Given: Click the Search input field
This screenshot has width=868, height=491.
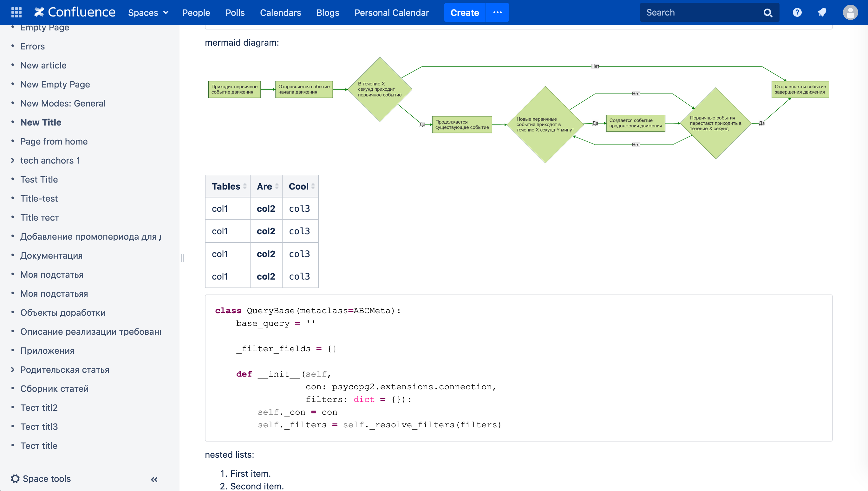Looking at the screenshot, I should point(701,12).
